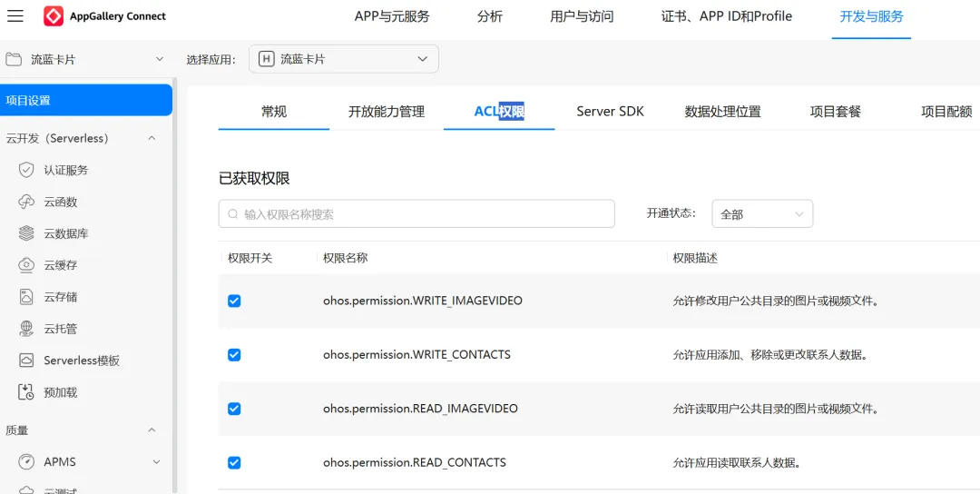The image size is (980, 494).
Task: Open the 云托管 globe icon
Action: 26,329
